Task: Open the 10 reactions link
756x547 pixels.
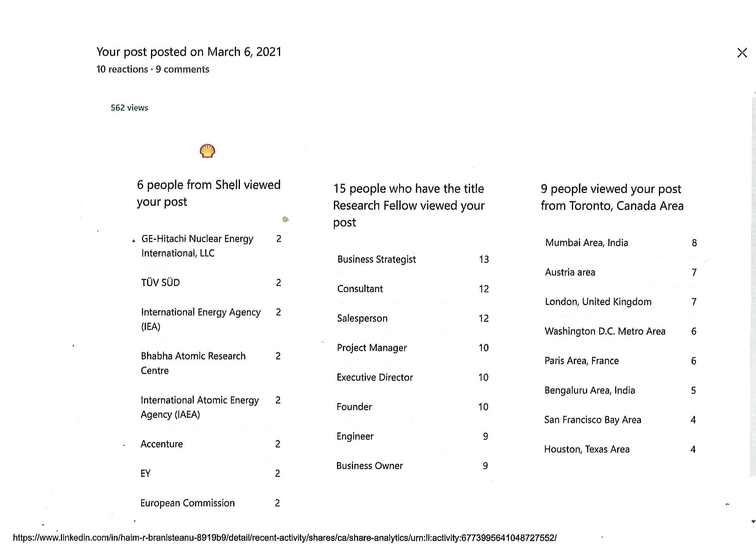Action: [122, 69]
